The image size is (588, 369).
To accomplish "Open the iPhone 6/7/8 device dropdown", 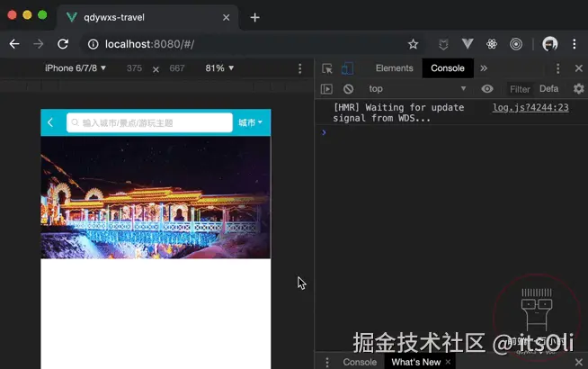I will 76,68.
